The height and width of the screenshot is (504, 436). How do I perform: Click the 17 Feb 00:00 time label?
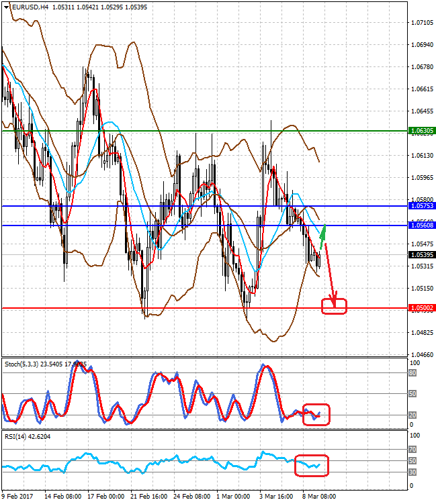coord(106,497)
